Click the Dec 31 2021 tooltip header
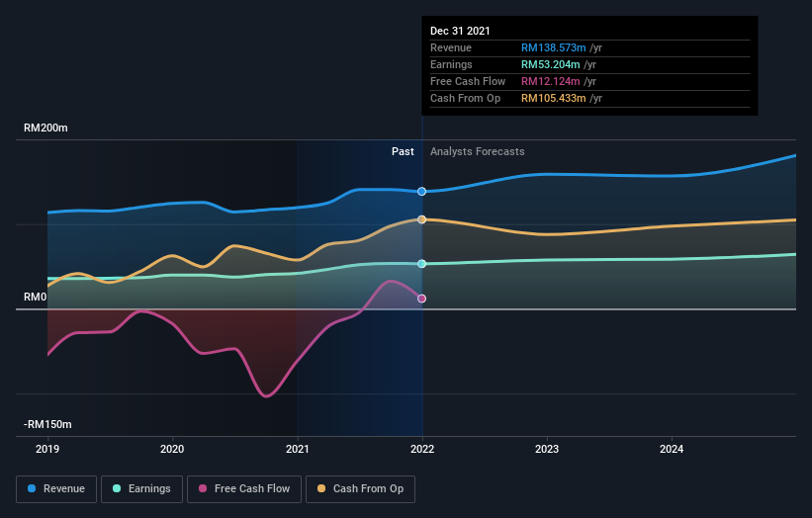The width and height of the screenshot is (812, 518). pyautogui.click(x=460, y=32)
